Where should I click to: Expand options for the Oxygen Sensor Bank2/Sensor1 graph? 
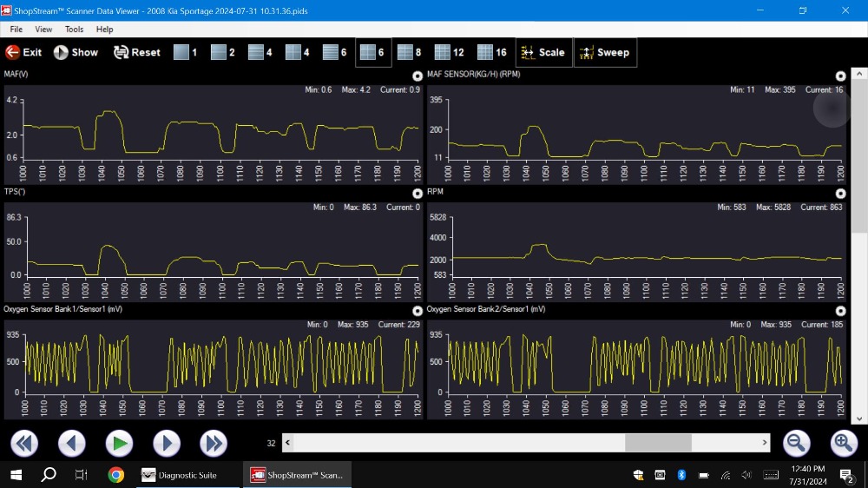[840, 310]
